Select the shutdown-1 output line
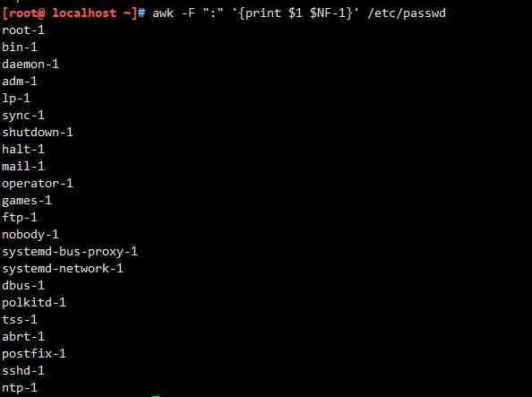 38,132
